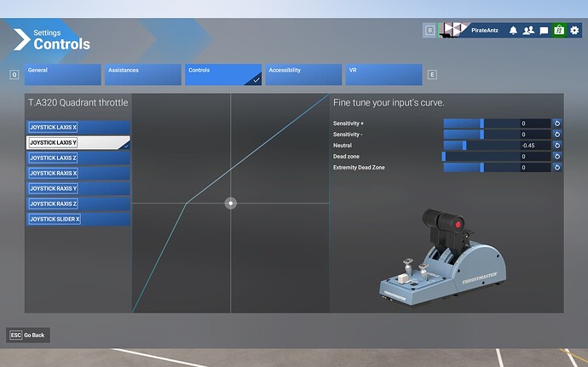Open the chat message icon
The image size is (588, 367).
(x=544, y=31)
